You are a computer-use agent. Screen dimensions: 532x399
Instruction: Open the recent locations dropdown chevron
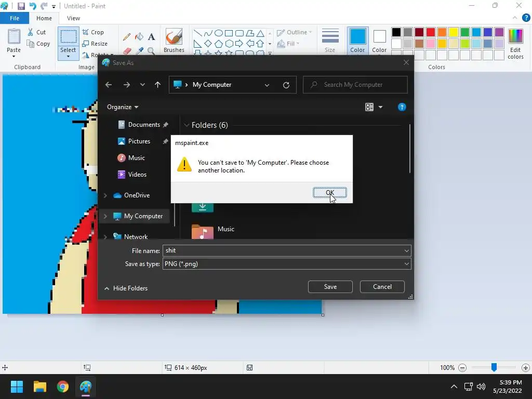pos(142,85)
